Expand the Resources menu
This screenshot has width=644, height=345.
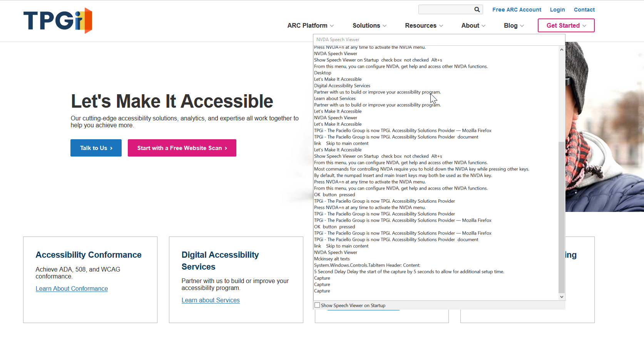coord(424,25)
